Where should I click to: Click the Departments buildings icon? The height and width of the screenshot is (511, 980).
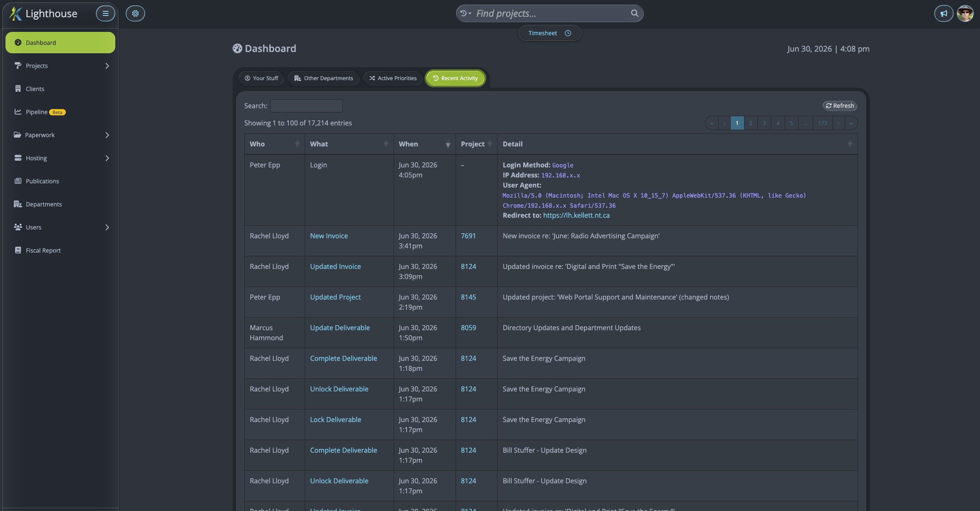click(x=18, y=204)
